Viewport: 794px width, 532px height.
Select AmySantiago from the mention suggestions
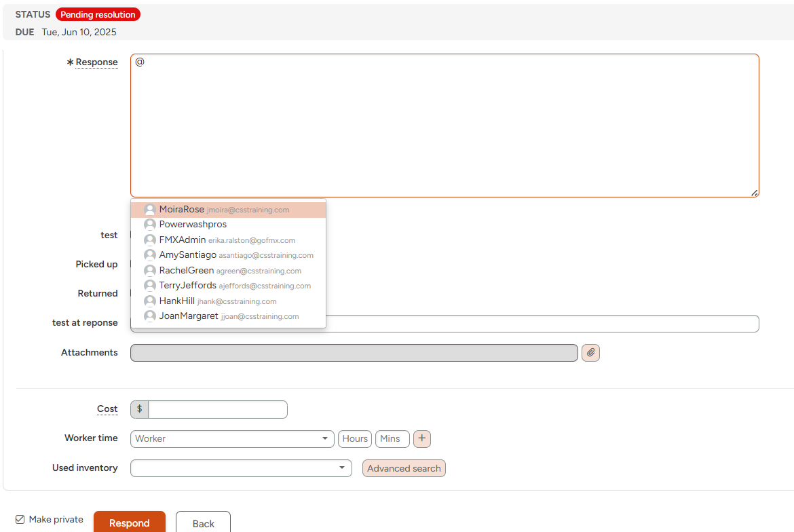tap(188, 255)
